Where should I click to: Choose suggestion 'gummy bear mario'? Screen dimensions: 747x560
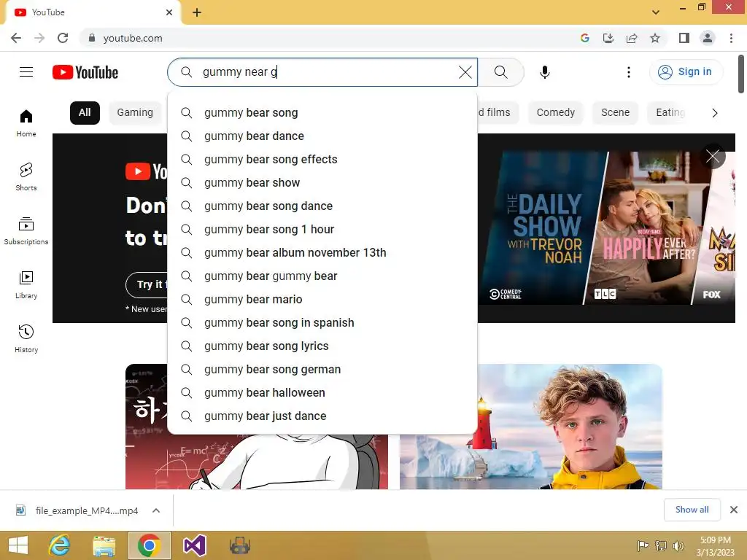point(322,300)
